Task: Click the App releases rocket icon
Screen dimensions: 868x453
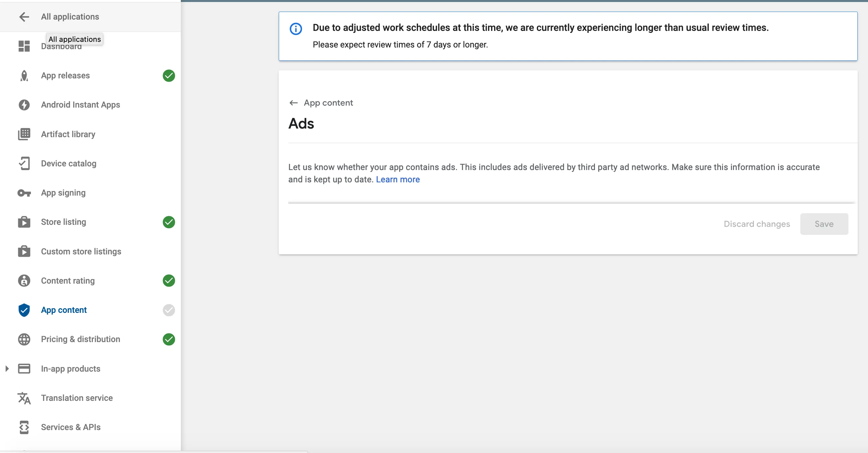Action: pos(24,76)
